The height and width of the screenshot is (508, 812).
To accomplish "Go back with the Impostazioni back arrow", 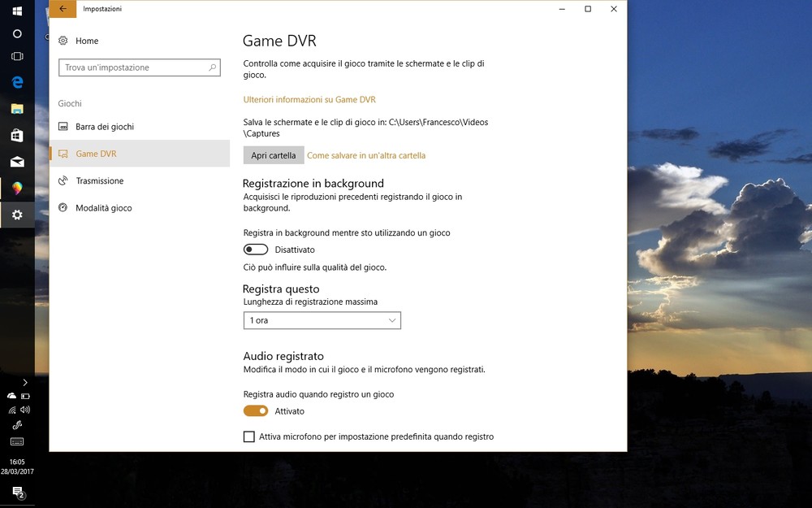I will (x=63, y=9).
